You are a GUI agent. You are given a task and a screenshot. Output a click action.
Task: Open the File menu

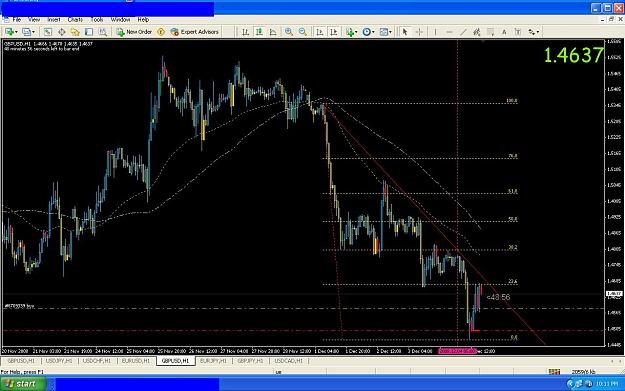(x=17, y=20)
